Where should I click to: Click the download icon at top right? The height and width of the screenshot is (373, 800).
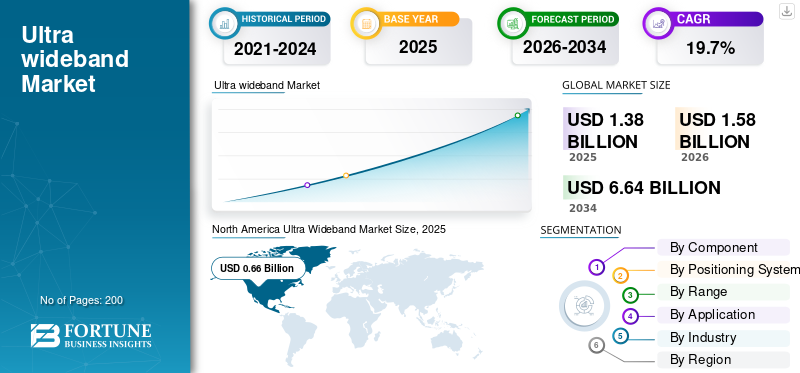tap(787, 11)
